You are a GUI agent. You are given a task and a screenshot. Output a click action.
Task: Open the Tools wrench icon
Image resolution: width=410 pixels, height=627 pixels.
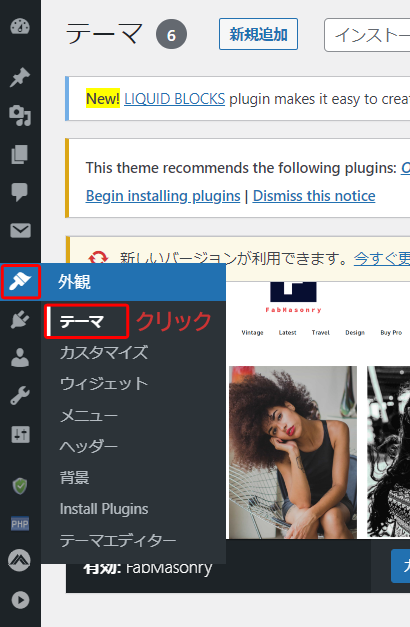(20, 396)
